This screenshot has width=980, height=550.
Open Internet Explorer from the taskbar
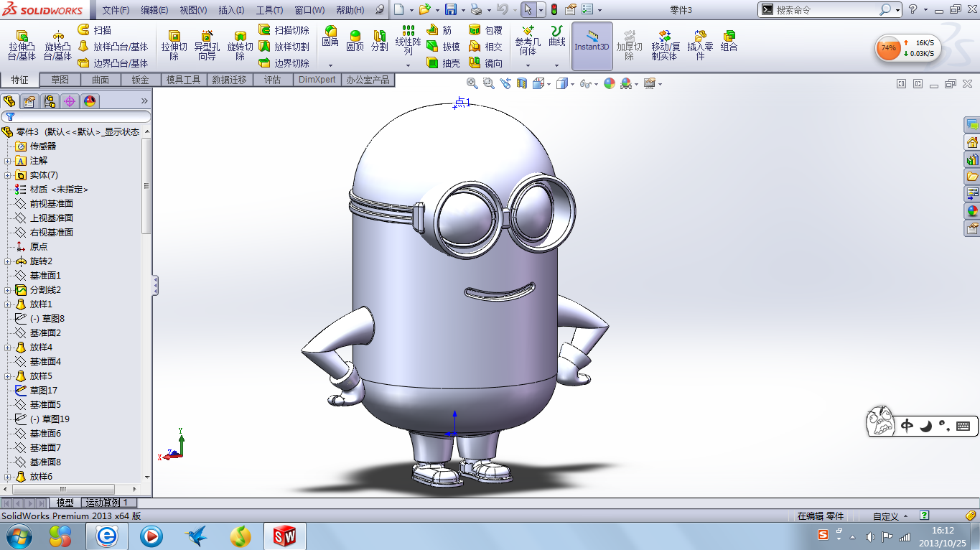107,536
